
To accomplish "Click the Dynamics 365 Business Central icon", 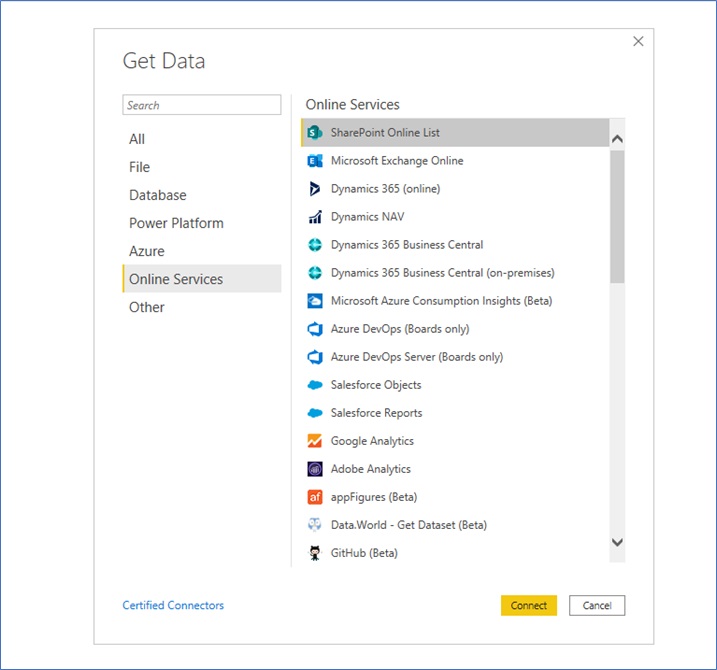I will point(315,245).
